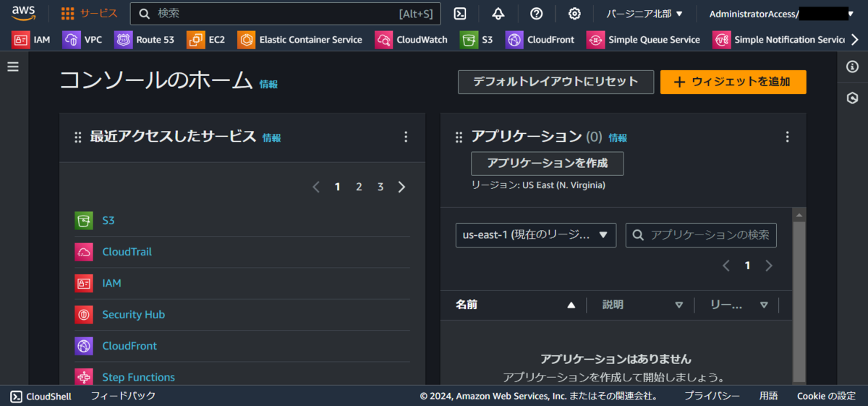
Task: Click Step Functions icon in recent services
Action: [84, 377]
